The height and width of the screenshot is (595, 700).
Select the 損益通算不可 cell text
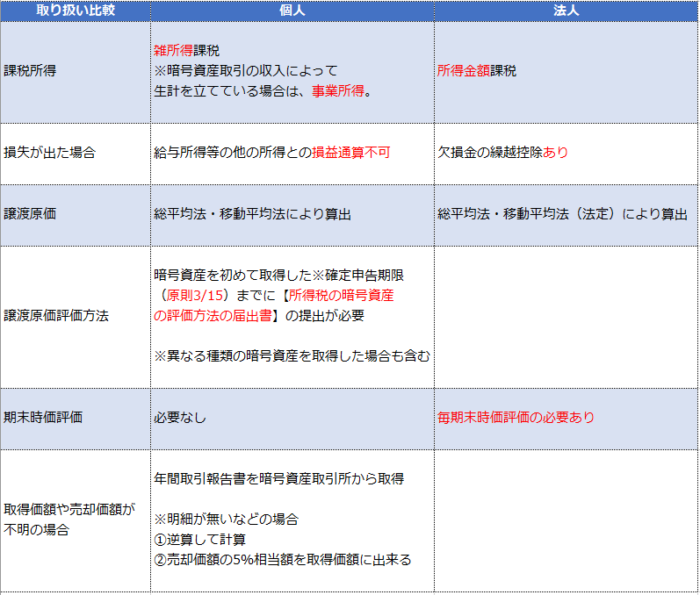click(x=350, y=152)
